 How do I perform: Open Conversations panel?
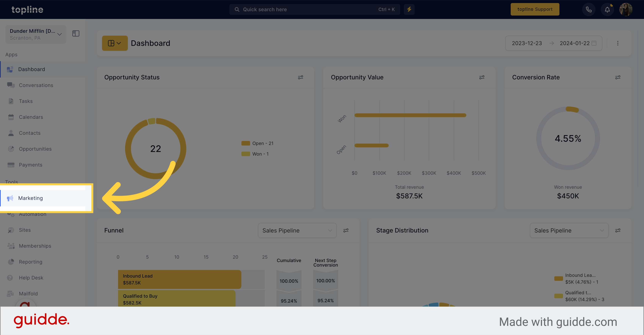point(36,85)
